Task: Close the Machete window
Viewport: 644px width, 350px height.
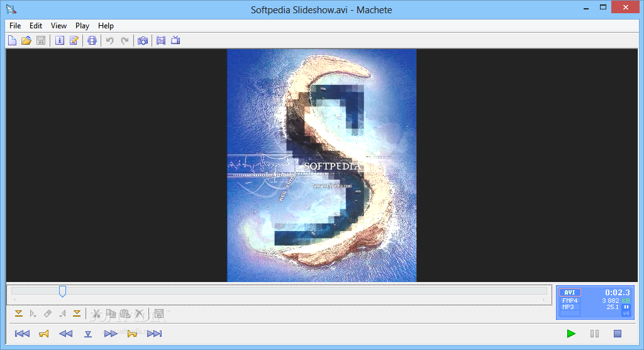Action: [626, 8]
